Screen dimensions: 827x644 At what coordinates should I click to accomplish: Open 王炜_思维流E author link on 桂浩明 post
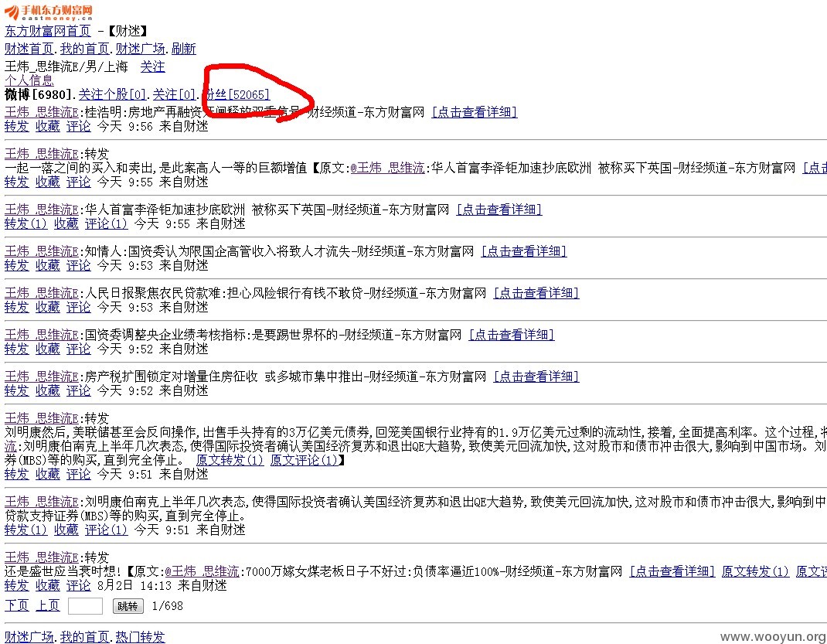(x=42, y=112)
